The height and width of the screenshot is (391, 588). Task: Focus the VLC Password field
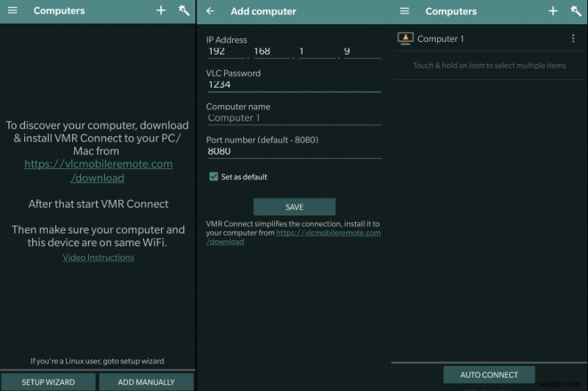pos(294,85)
